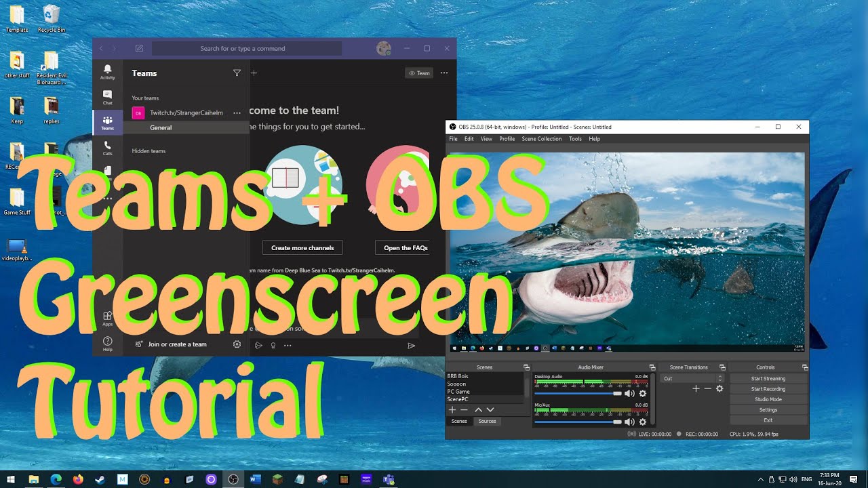The image size is (868, 488).
Task: Undock the Scenes panel in OBS
Action: (x=526, y=367)
